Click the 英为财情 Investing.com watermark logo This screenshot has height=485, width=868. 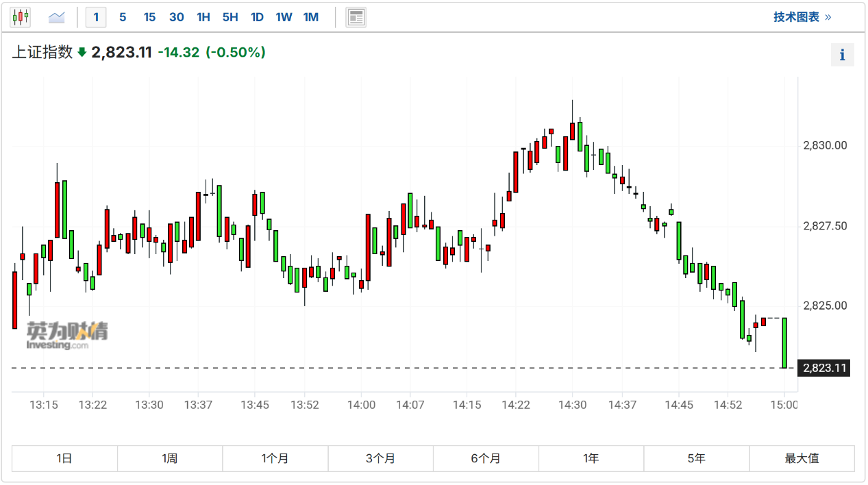click(66, 335)
